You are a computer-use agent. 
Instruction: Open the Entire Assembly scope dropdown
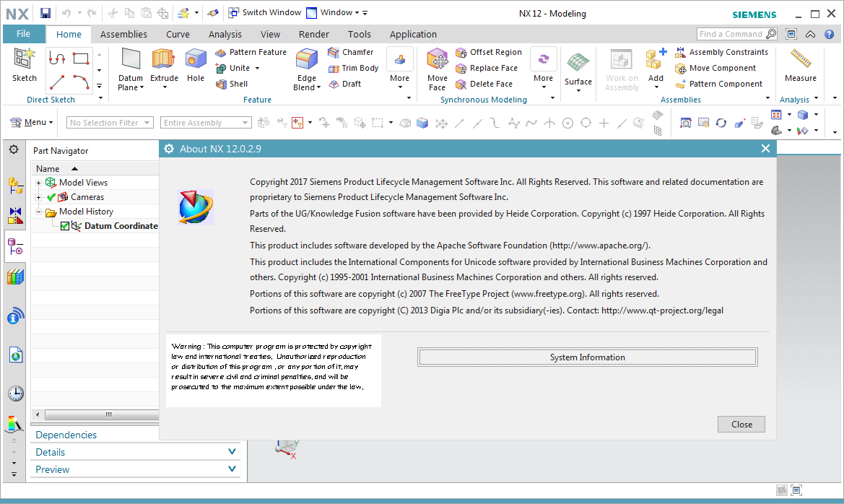[x=206, y=123]
